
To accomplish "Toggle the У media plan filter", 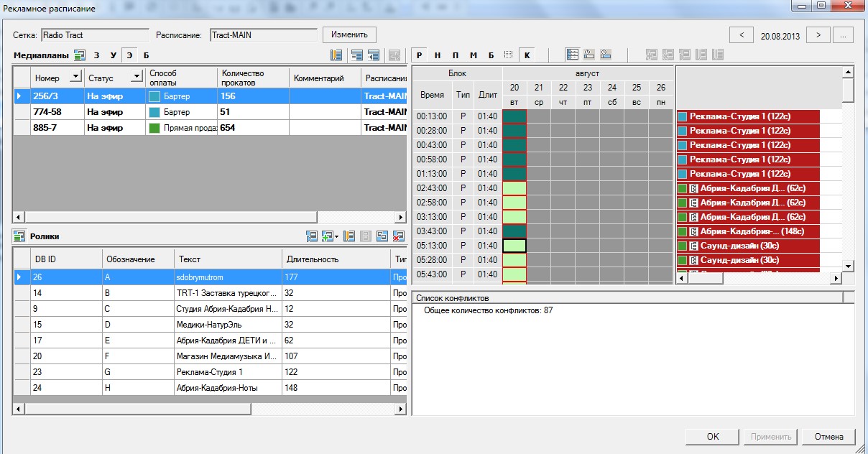I will [x=113, y=55].
